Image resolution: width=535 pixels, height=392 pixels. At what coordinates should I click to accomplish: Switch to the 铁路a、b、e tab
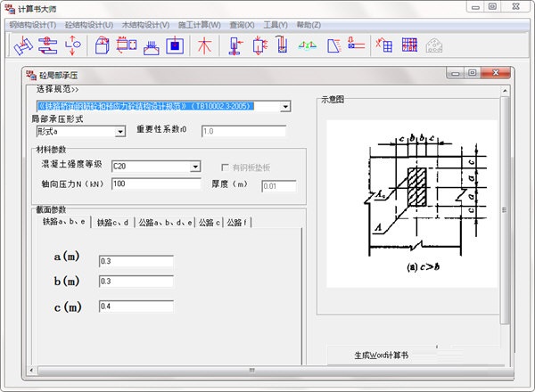pyautogui.click(x=64, y=222)
